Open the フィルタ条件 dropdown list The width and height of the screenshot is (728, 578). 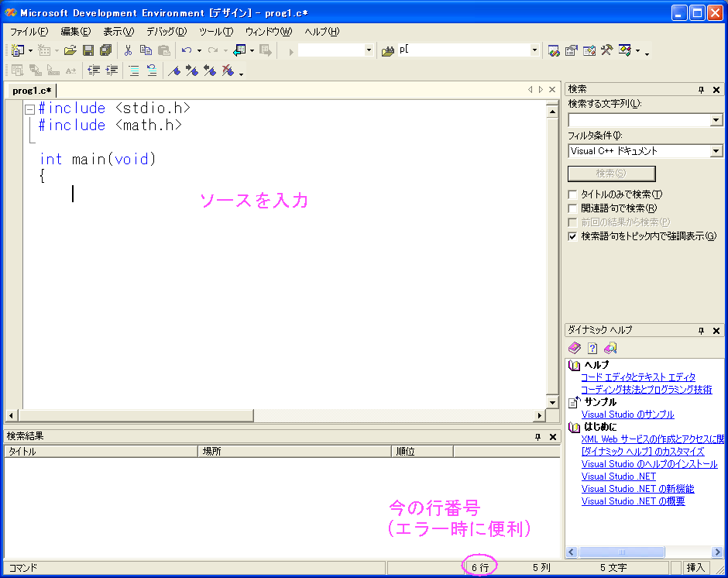pos(716,151)
